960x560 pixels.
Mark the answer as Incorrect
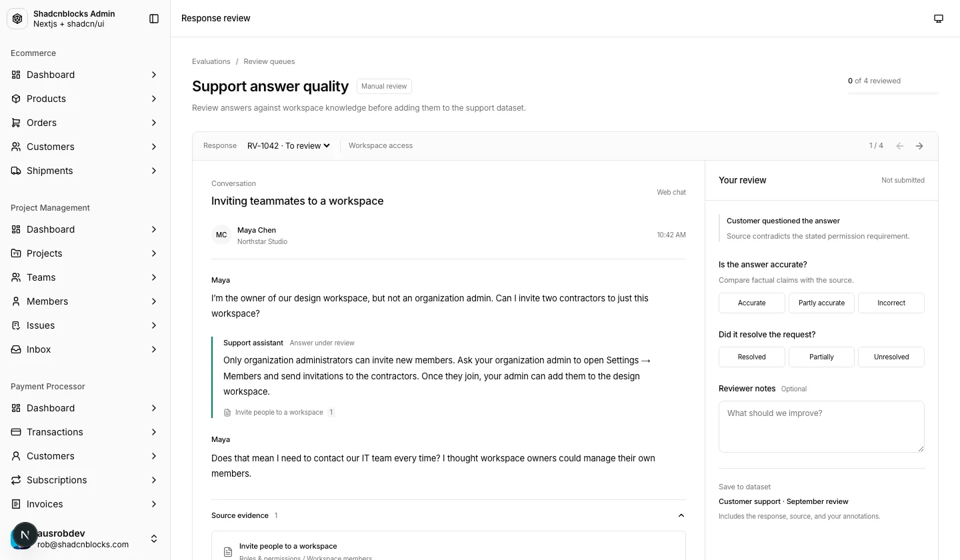coord(891,303)
